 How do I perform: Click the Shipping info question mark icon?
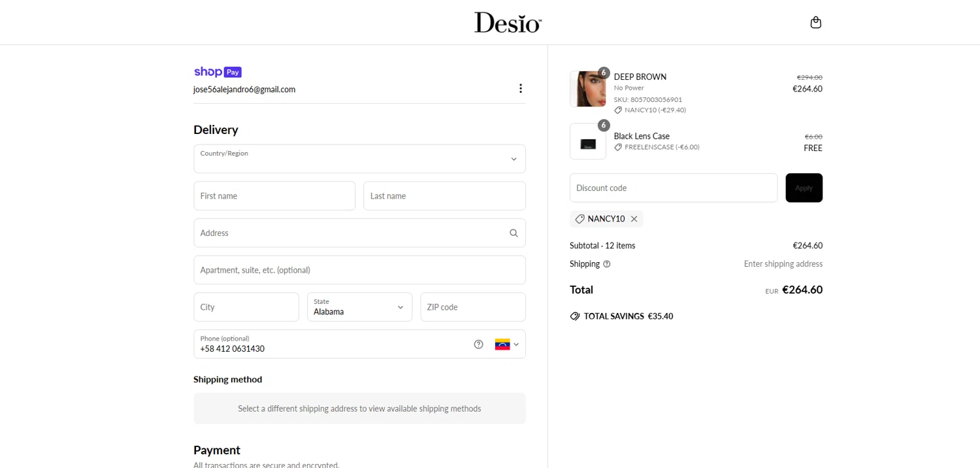(607, 264)
